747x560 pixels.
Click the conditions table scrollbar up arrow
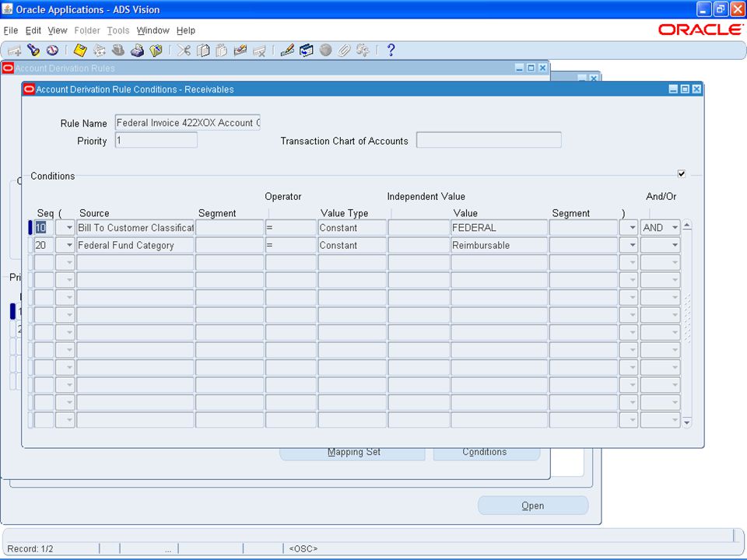point(687,226)
